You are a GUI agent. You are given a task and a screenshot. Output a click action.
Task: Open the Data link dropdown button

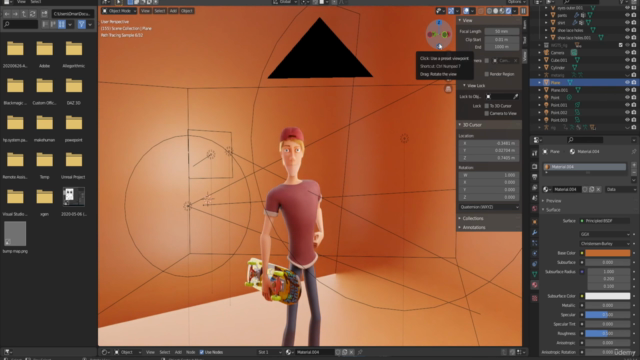click(621, 189)
